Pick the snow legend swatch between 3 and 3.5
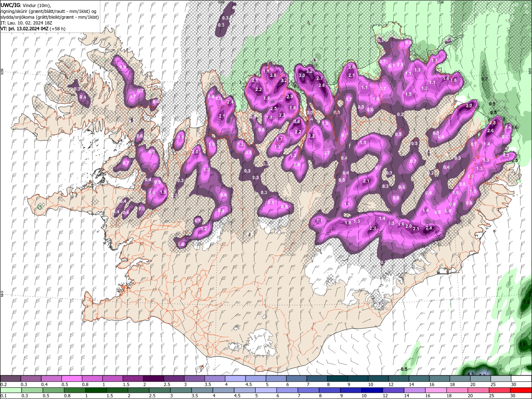Screen dimensions: 532x399 click(194, 379)
